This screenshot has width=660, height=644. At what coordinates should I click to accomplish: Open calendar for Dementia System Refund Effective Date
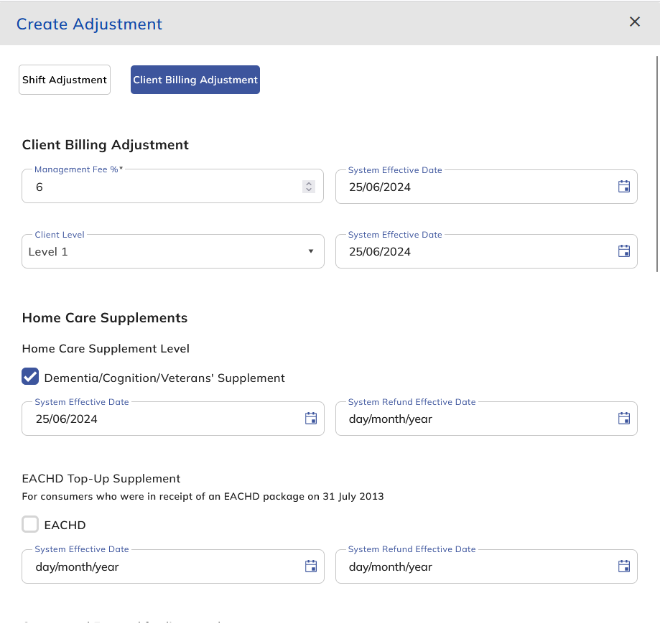tap(623, 417)
